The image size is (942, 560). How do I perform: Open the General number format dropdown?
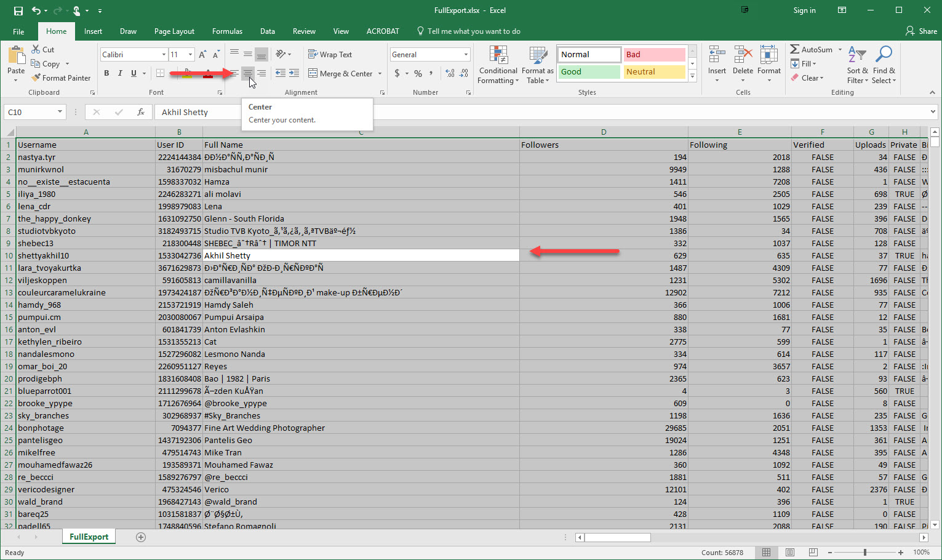point(466,55)
